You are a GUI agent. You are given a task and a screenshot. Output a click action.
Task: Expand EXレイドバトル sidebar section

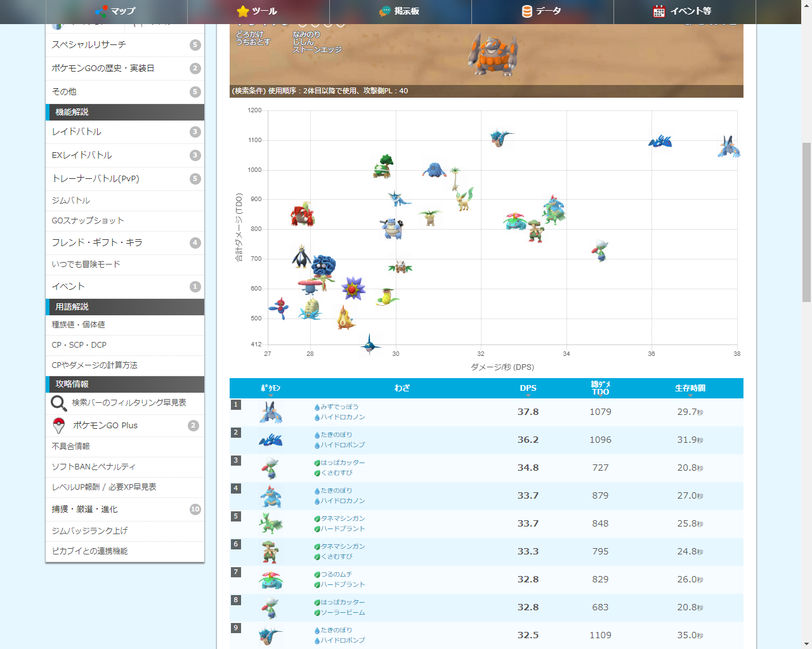pos(125,155)
